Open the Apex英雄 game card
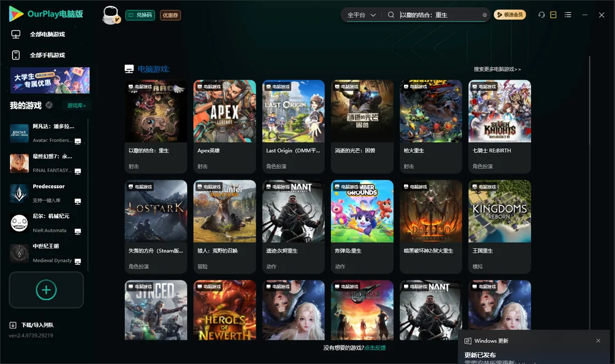This screenshot has width=615, height=364. click(224, 127)
